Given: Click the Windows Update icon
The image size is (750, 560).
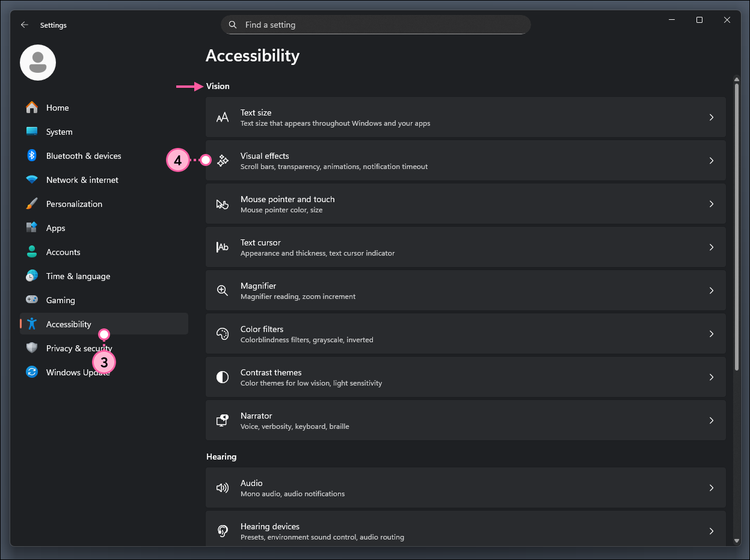Looking at the screenshot, I should [x=31, y=372].
